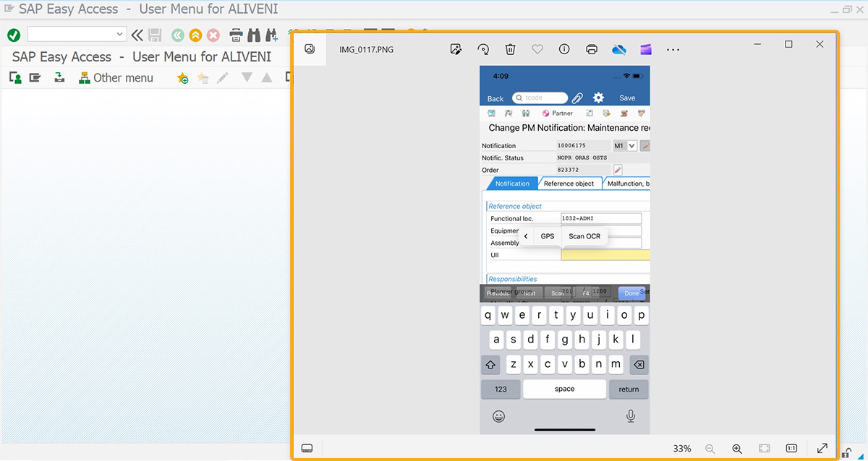Viewport: 868px width, 461px height.
Task: Open the SAP command field history dropdown
Action: (120, 34)
